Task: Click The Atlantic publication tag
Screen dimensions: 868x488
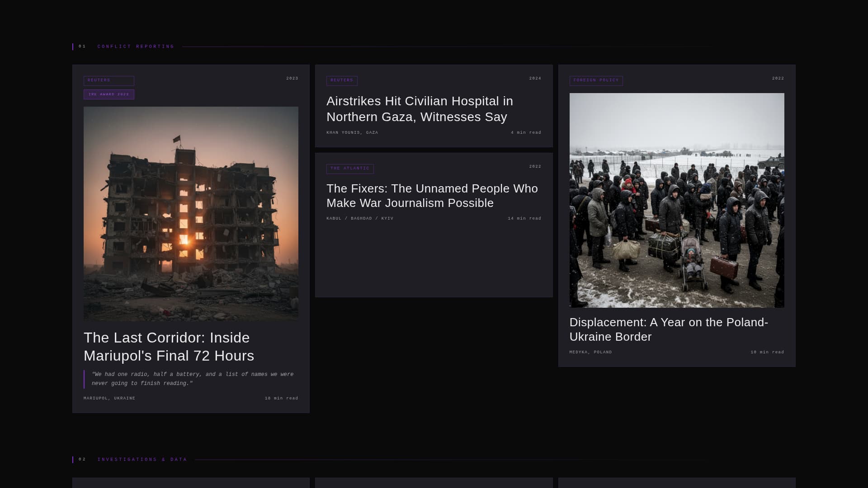Action: [x=350, y=169]
